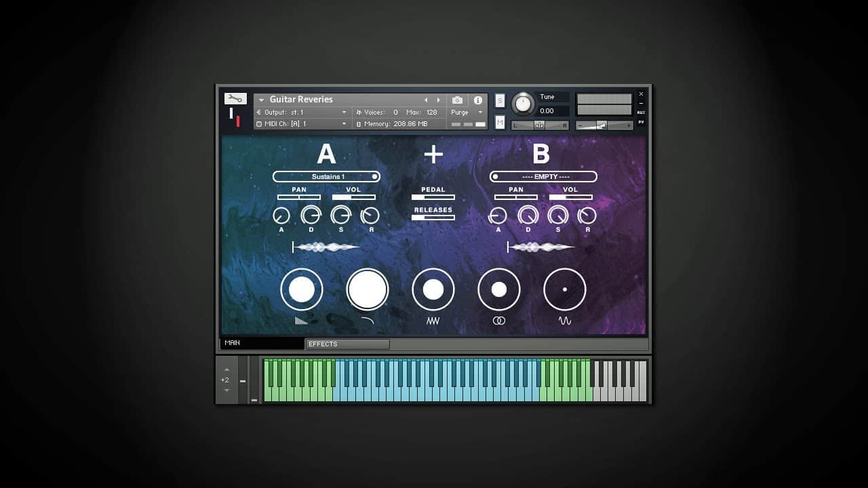Select the previous instrument arrow

426,100
